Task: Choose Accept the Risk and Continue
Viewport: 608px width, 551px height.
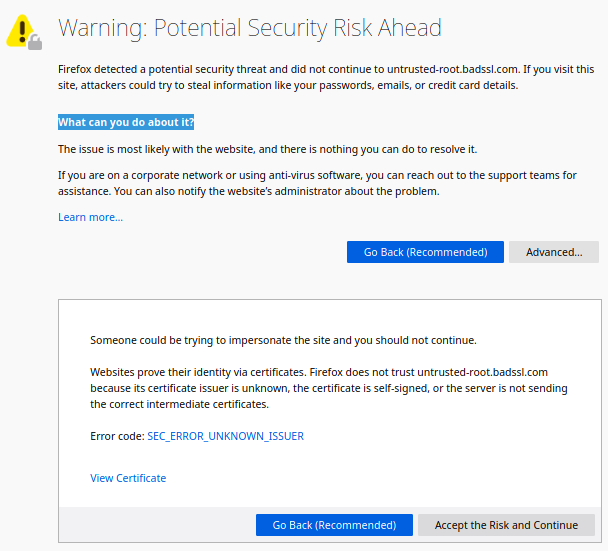Action: point(506,525)
